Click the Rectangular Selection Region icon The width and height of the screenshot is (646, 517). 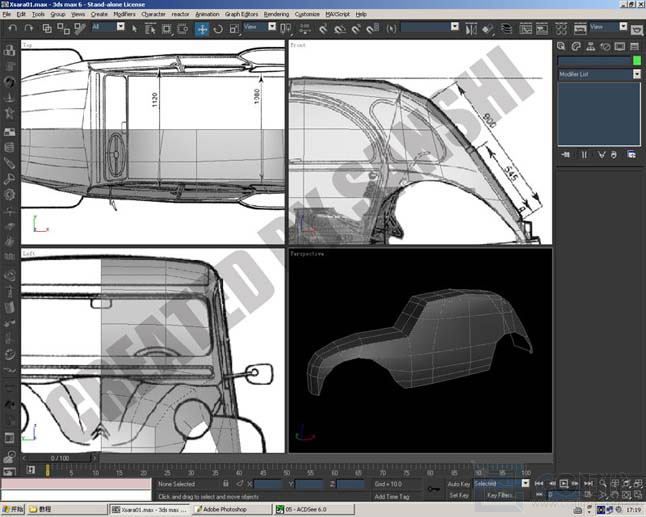pos(166,28)
